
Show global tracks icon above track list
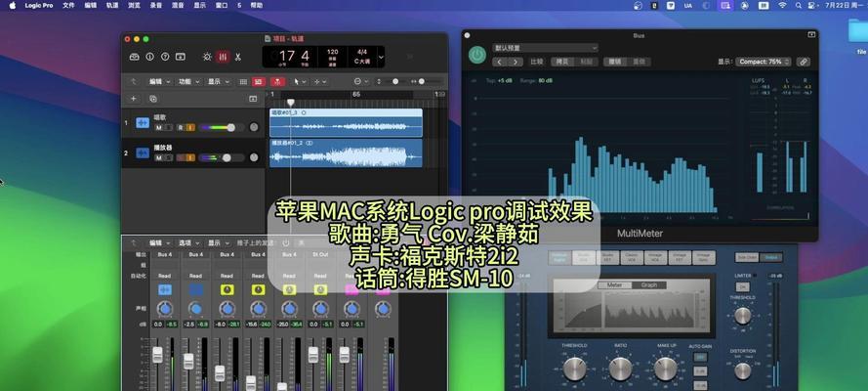pos(253,99)
